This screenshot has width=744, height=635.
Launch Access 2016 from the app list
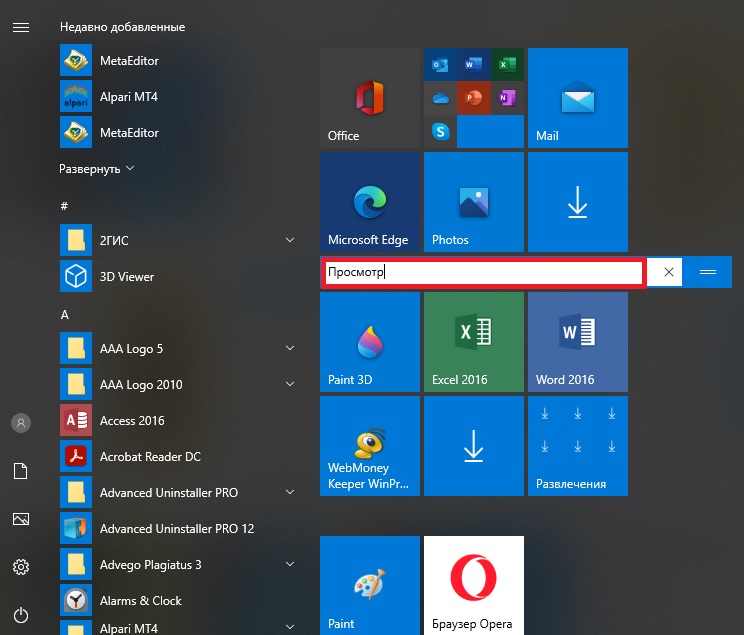pos(178,420)
